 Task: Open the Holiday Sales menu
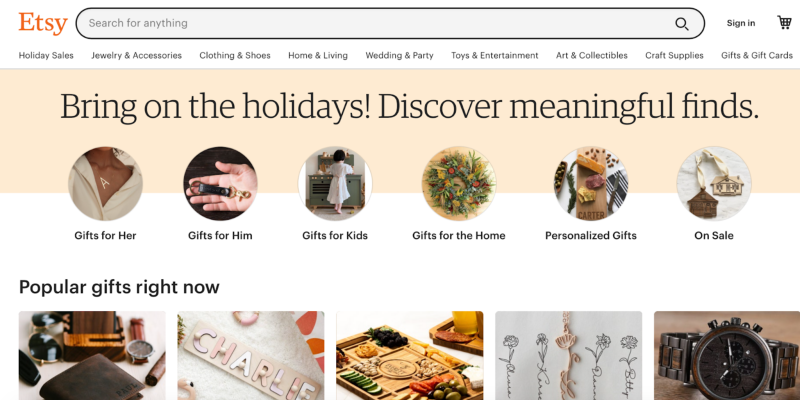click(x=46, y=56)
